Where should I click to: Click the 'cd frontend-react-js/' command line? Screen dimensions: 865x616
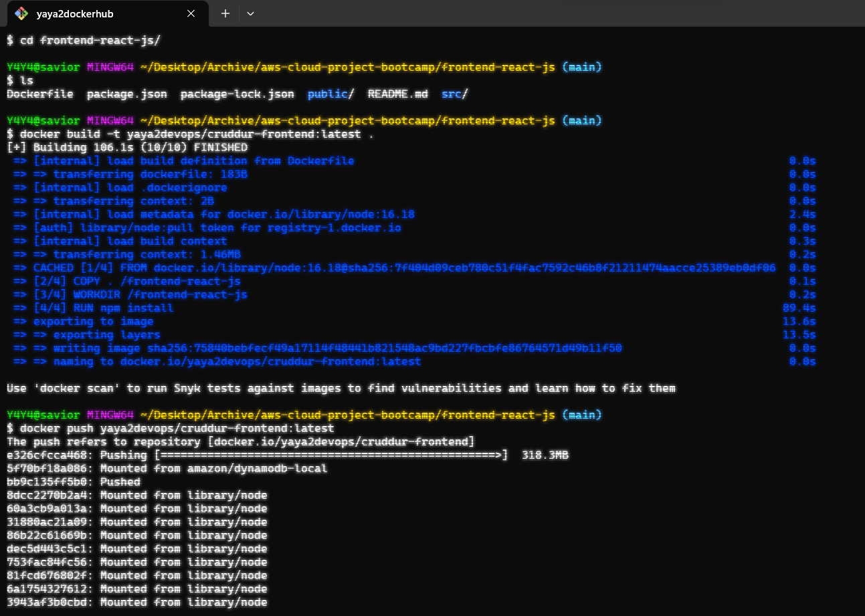[x=84, y=40]
